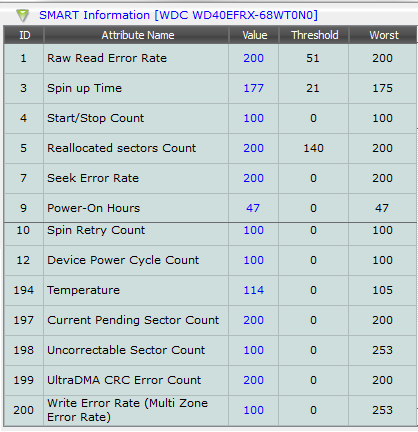
Task: Sort by the ID column header
Action: pyautogui.click(x=24, y=35)
